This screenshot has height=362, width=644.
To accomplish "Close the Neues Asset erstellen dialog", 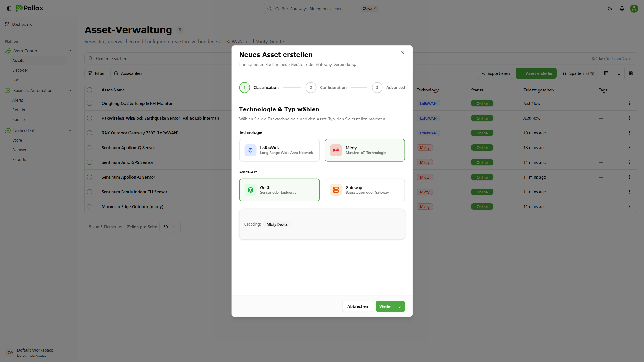I will pyautogui.click(x=402, y=53).
